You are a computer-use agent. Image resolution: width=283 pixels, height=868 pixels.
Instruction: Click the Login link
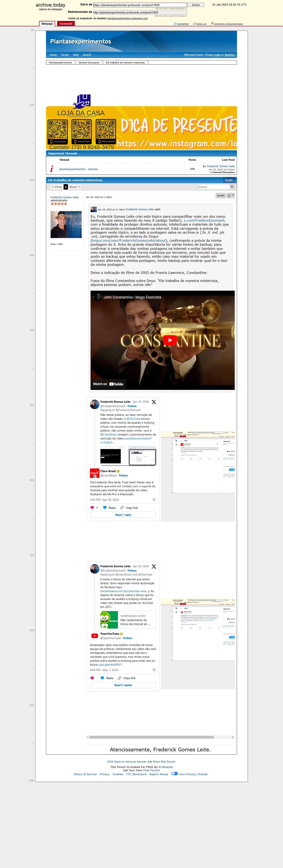pos(217,55)
